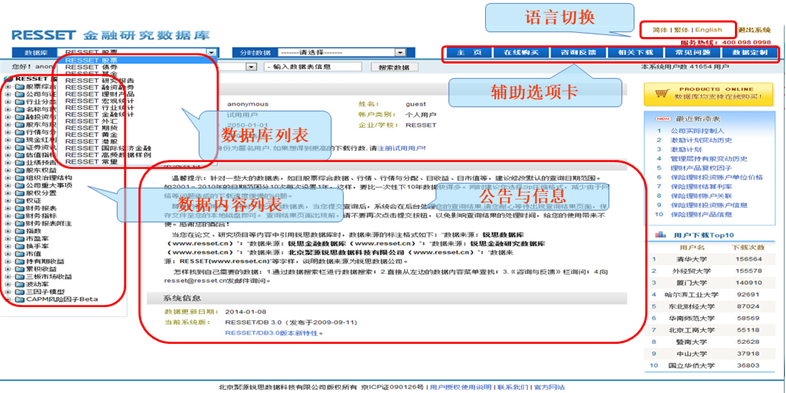Open the RESSET/DB3.0版本新特性 link
Viewport: 786px width, 393px height.
(x=272, y=333)
